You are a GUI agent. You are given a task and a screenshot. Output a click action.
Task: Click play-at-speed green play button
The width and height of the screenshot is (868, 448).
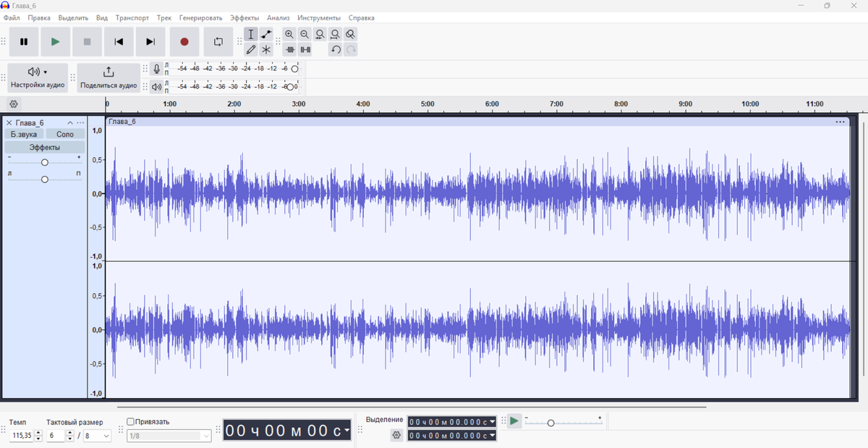tap(514, 420)
